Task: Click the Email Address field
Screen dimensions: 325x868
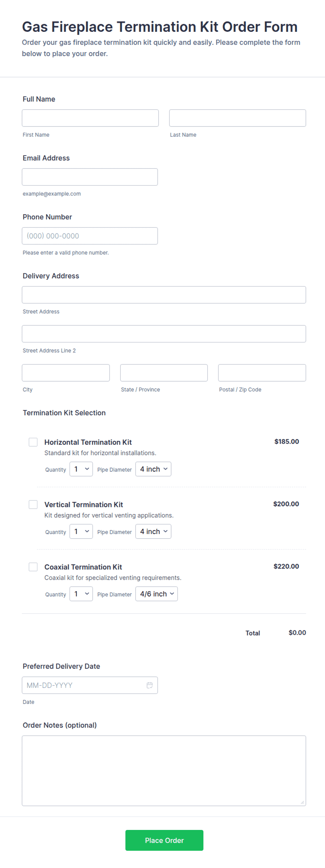Action: 90,177
